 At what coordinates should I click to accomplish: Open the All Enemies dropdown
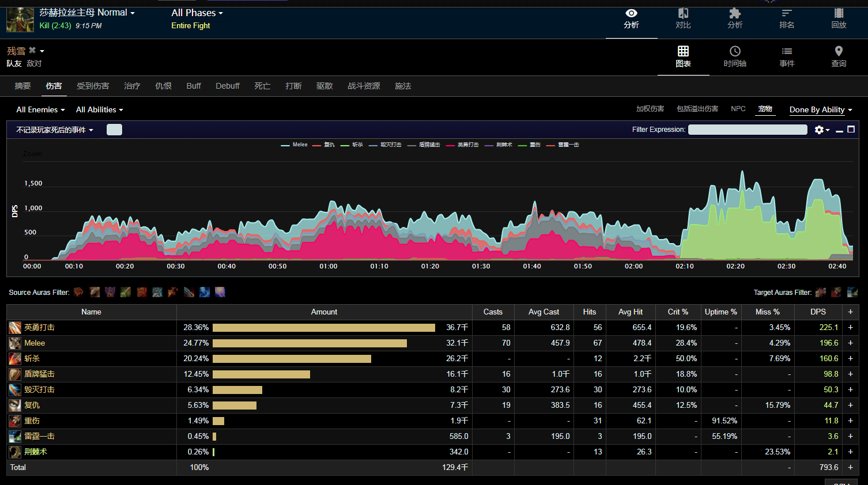point(40,109)
